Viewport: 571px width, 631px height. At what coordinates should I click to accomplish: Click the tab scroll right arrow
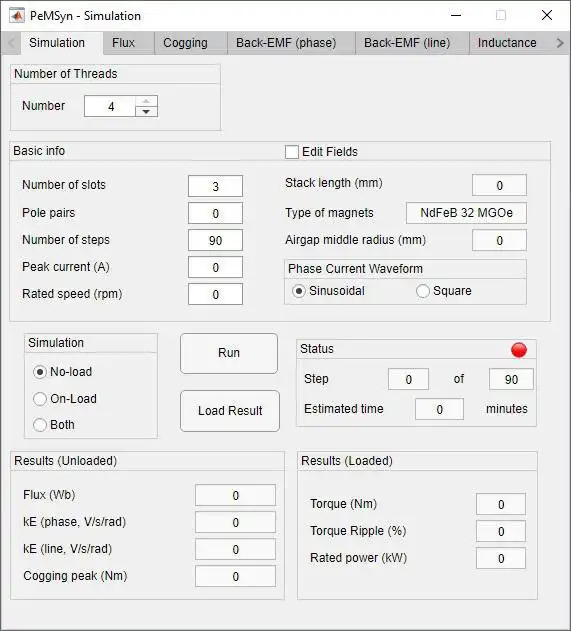tap(560, 43)
